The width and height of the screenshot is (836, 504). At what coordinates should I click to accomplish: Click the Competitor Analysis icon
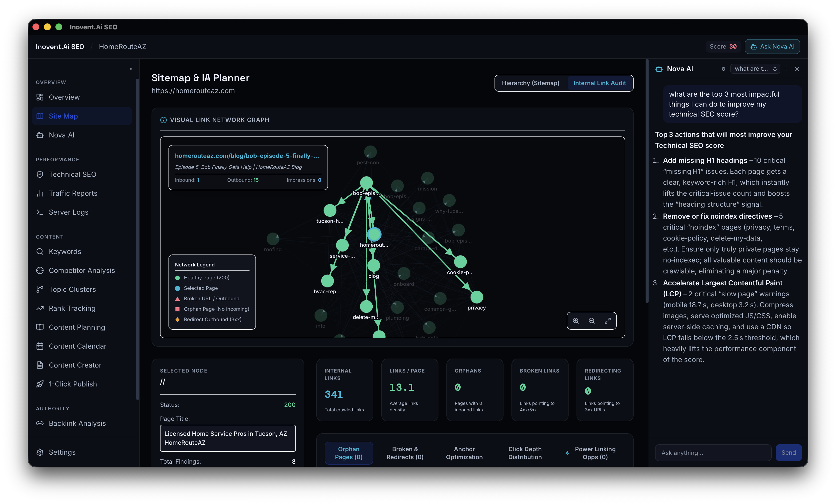tap(40, 270)
